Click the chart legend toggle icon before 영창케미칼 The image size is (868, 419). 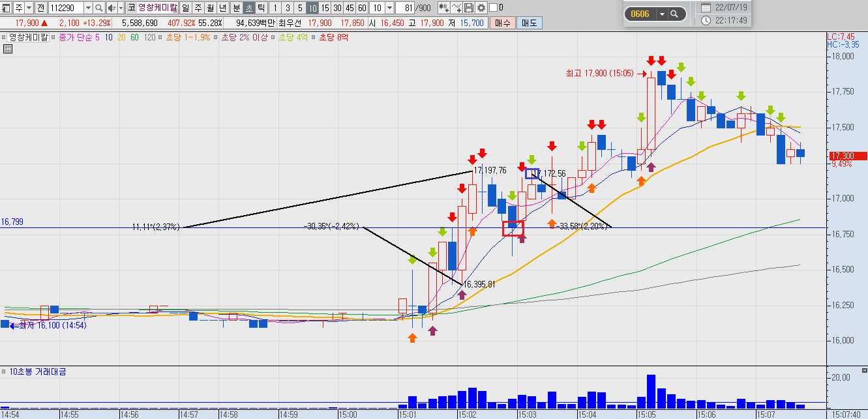[x=5, y=37]
